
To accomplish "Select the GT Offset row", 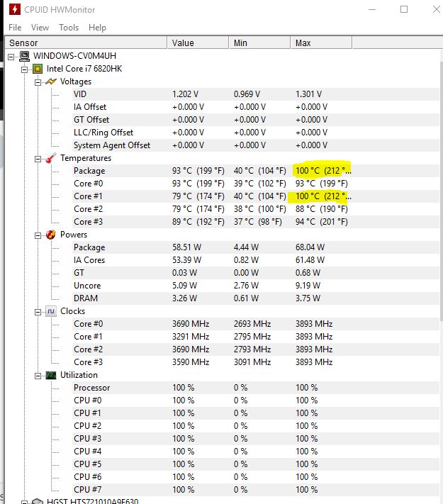I will (x=256, y=120).
